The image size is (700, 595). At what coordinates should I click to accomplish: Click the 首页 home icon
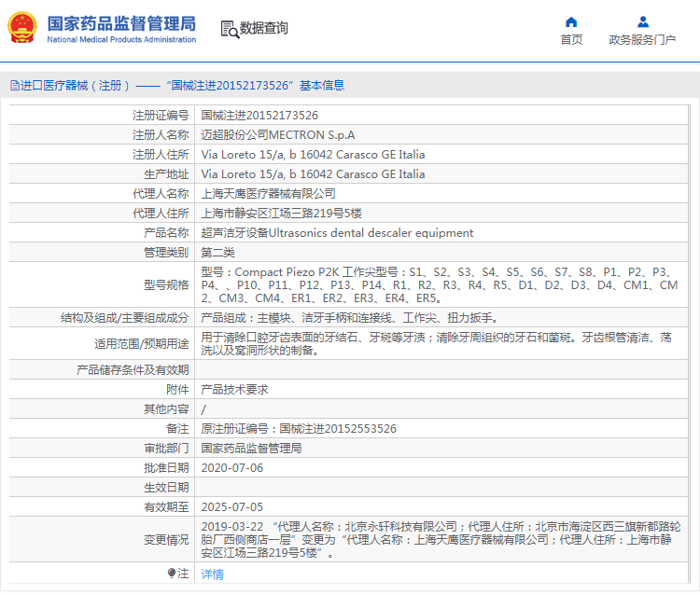(571, 21)
